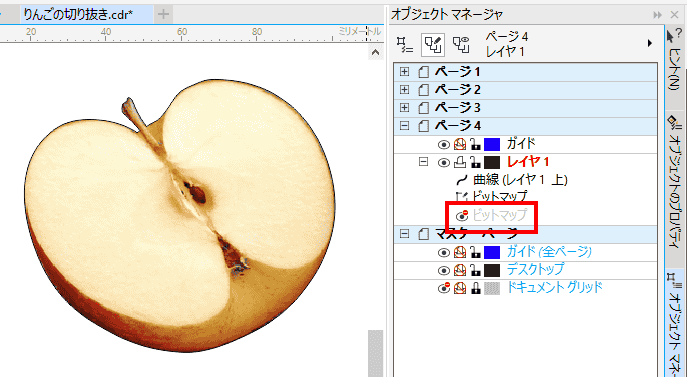
Task: Expand the ページ3 tree node
Action: (x=404, y=107)
